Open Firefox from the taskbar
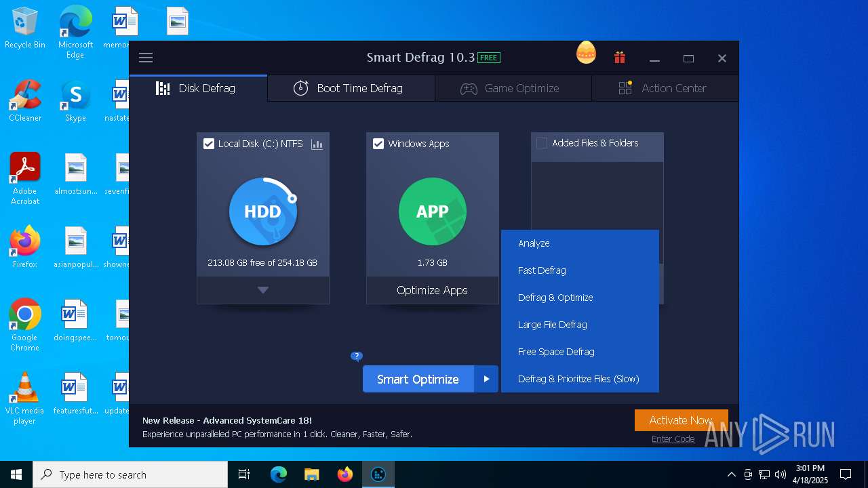The height and width of the screenshot is (488, 868). tap(345, 474)
